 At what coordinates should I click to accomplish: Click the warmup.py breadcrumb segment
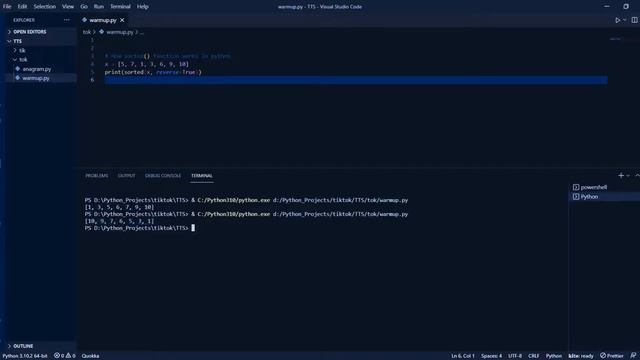click(x=119, y=32)
